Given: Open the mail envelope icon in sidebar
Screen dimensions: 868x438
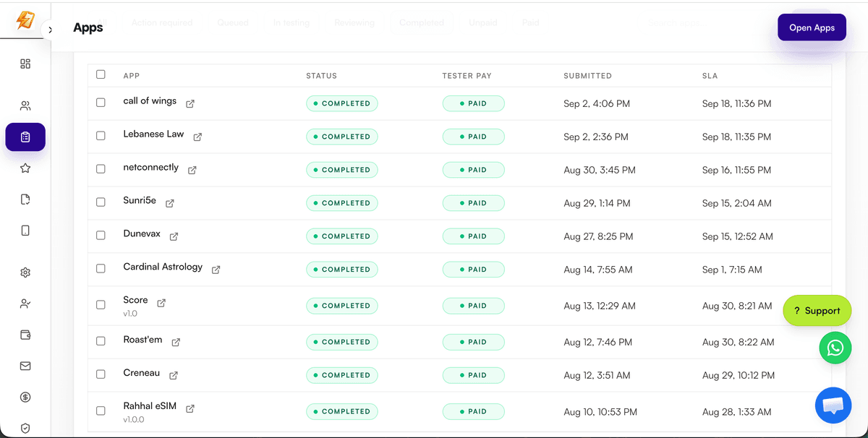Looking at the screenshot, I should tap(25, 366).
